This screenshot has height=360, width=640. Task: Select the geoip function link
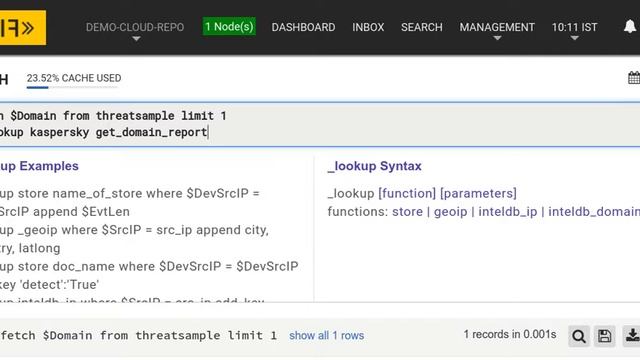tap(450, 212)
